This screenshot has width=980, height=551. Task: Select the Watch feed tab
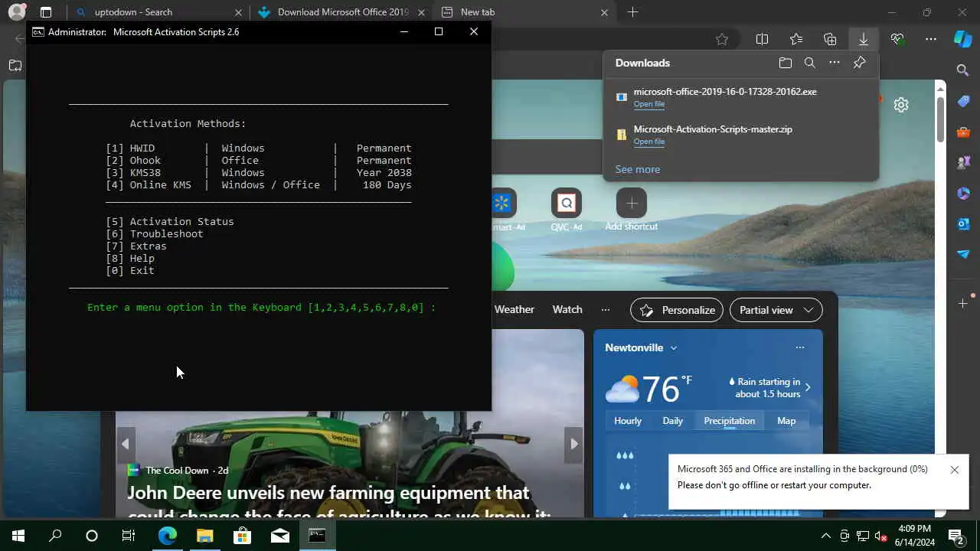tap(567, 309)
